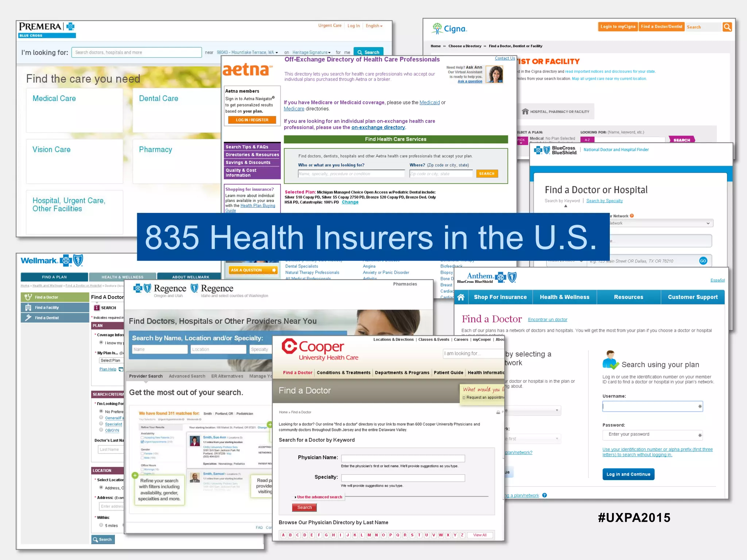Click Premera search doctors input field
The width and height of the screenshot is (747, 560).
136,52
